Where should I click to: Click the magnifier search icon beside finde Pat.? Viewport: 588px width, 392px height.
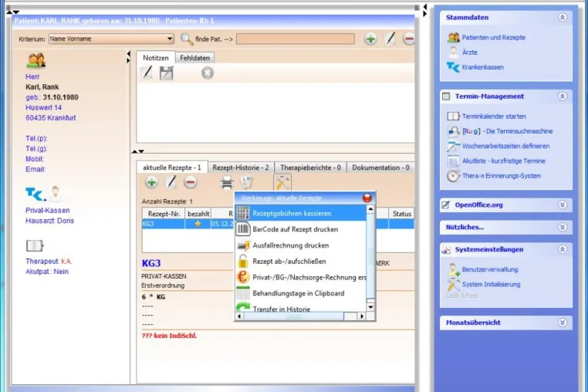click(187, 39)
